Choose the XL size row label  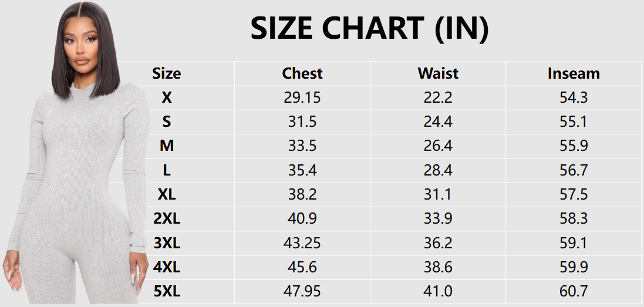tap(167, 194)
